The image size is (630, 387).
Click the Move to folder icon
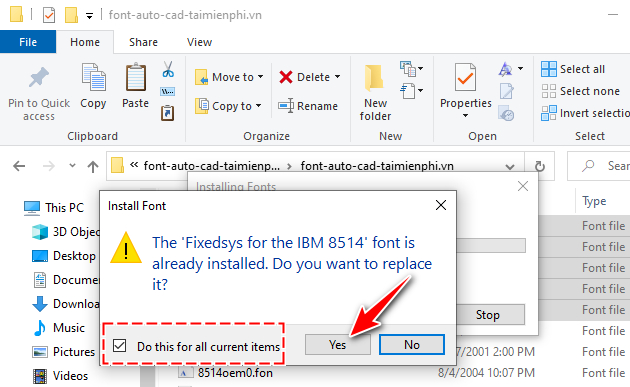202,77
